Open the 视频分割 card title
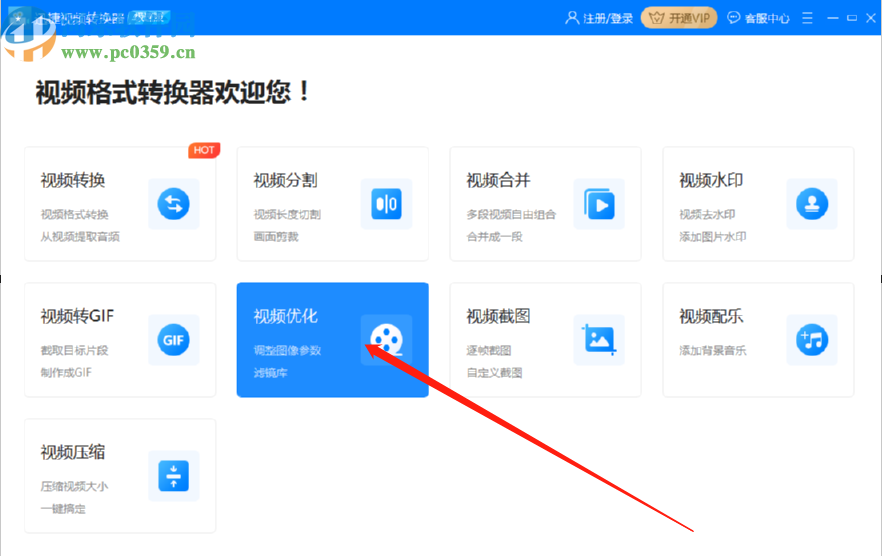 click(285, 180)
